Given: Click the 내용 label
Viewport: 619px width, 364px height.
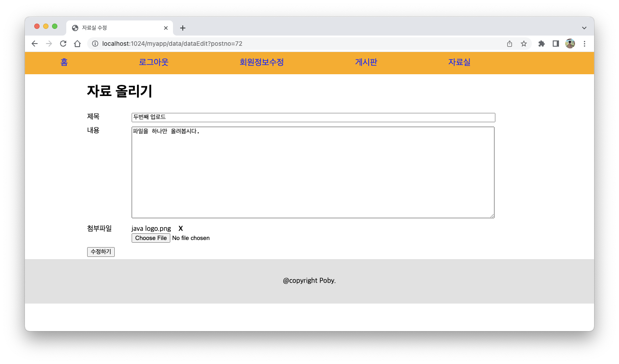Looking at the screenshot, I should pos(93,130).
